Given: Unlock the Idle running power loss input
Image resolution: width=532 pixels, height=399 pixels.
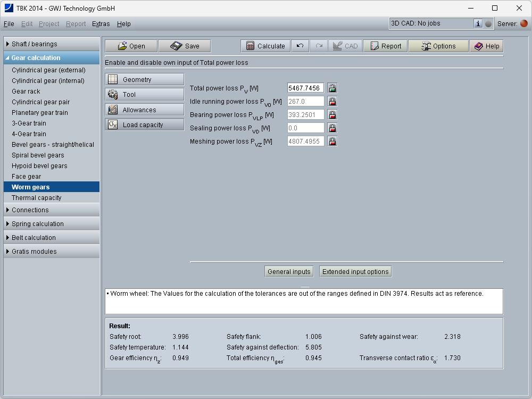Looking at the screenshot, I should (x=332, y=102).
